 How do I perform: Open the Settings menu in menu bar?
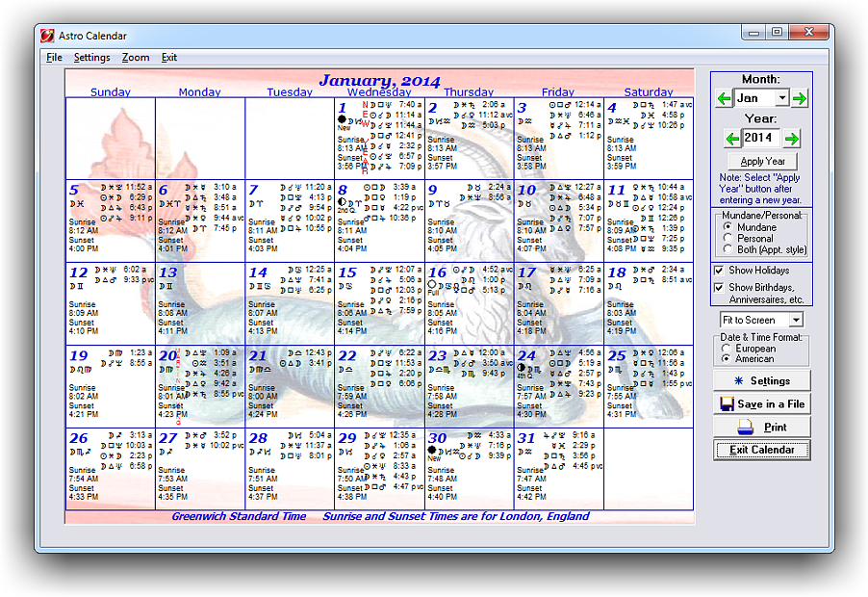(x=91, y=57)
